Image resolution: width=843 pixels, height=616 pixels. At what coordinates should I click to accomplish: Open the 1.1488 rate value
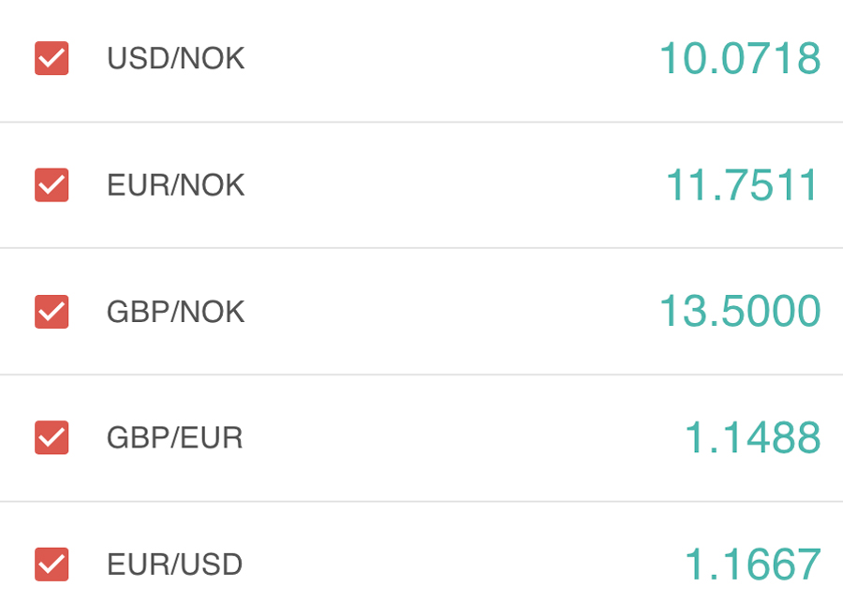[752, 437]
